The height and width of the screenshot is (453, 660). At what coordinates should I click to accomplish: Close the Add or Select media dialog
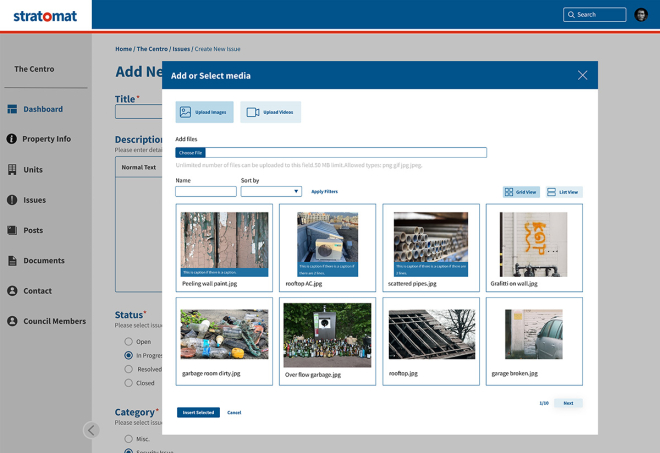(583, 75)
